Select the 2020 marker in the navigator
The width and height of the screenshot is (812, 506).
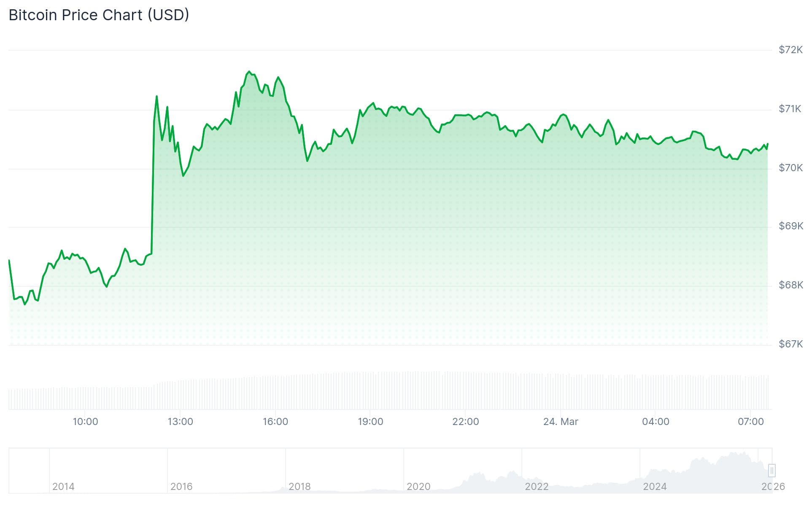click(x=418, y=487)
